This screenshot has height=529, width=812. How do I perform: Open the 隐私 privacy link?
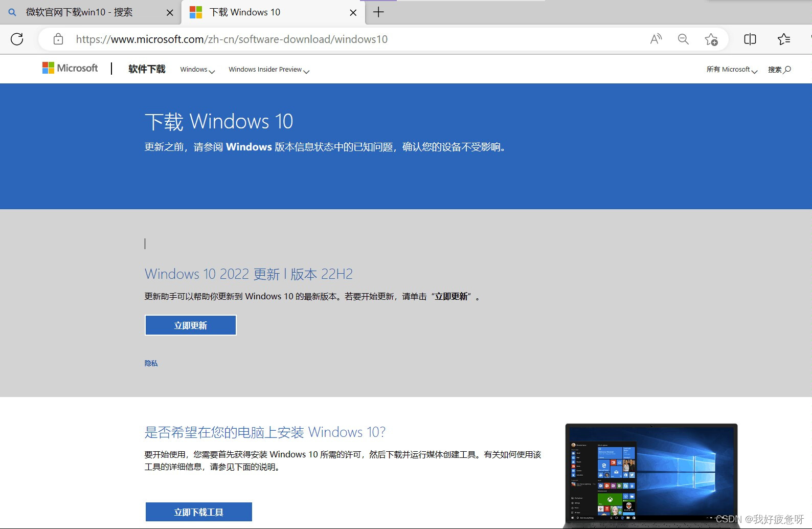click(x=151, y=363)
